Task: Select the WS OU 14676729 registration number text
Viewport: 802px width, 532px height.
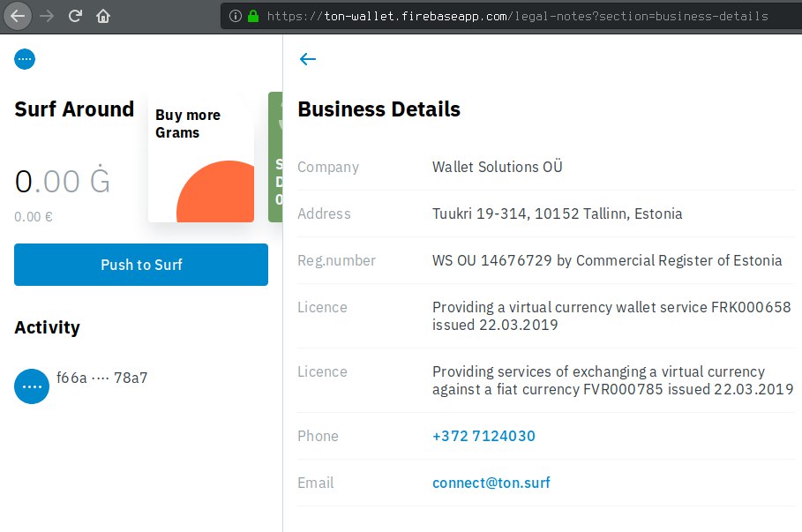Action: (x=607, y=261)
